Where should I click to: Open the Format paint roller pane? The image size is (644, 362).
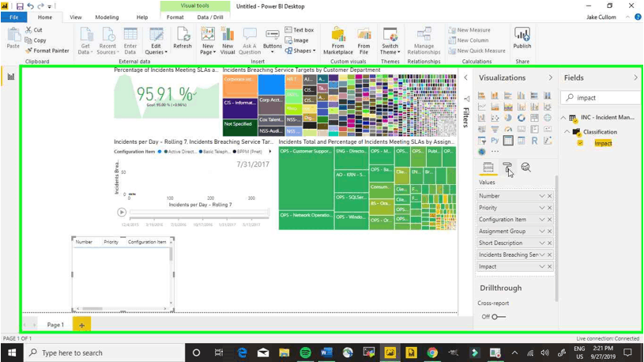point(507,168)
